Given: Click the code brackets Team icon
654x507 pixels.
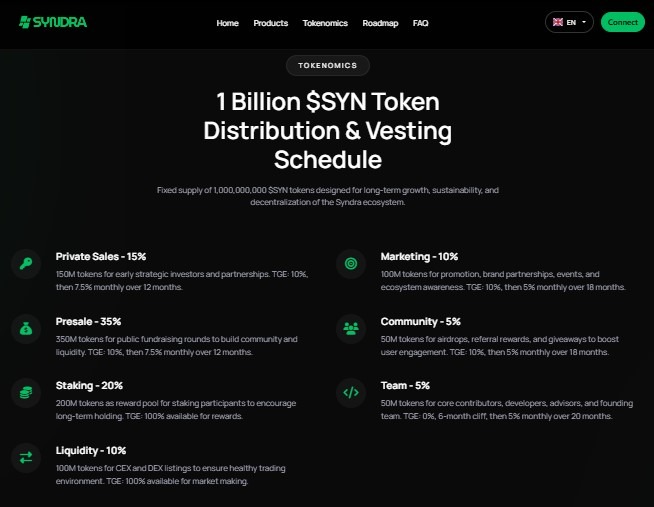Looking at the screenshot, I should (350, 392).
